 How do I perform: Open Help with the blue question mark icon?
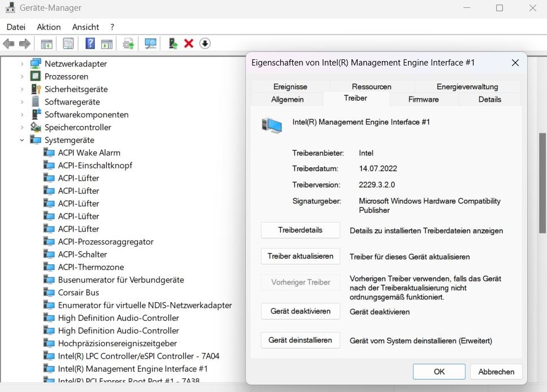click(x=90, y=43)
